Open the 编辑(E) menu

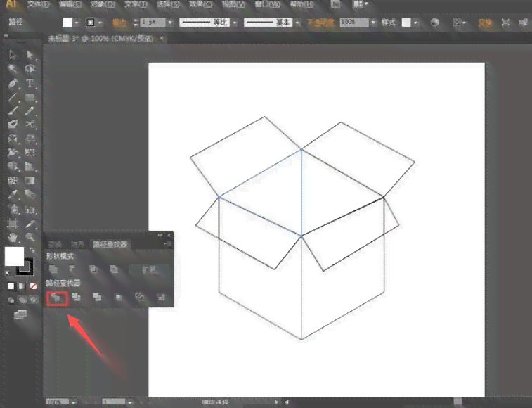pos(70,4)
